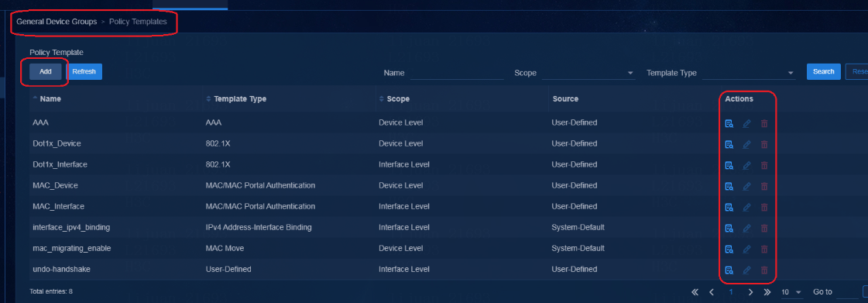The image size is (868, 303).
Task: Click the Source column header
Action: (x=565, y=98)
